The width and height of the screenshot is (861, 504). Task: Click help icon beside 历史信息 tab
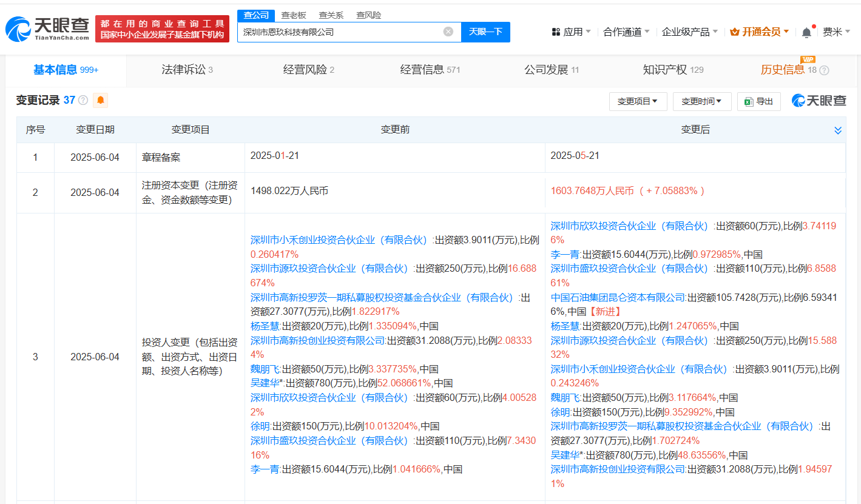click(824, 70)
